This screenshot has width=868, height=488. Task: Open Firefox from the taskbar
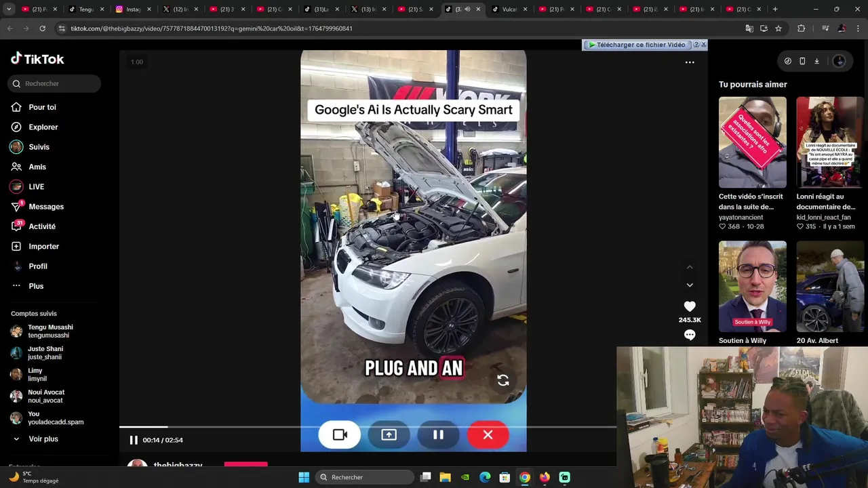click(545, 477)
